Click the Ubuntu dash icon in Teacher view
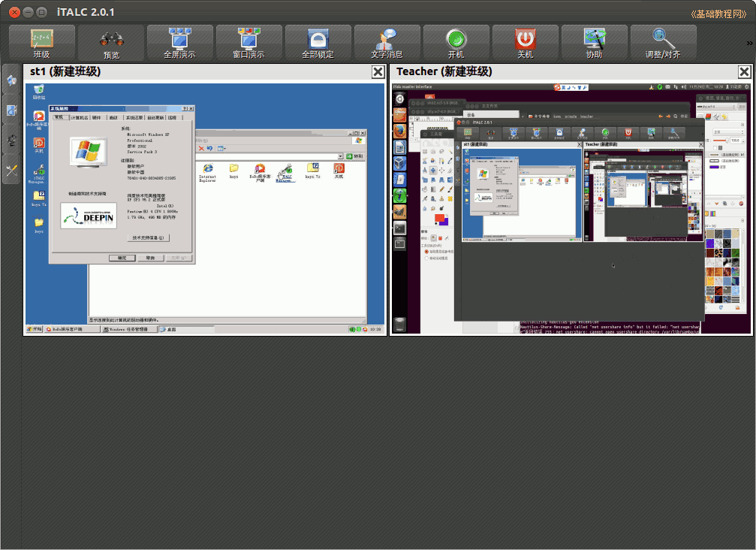Viewport: 756px width, 550px height. (x=399, y=99)
